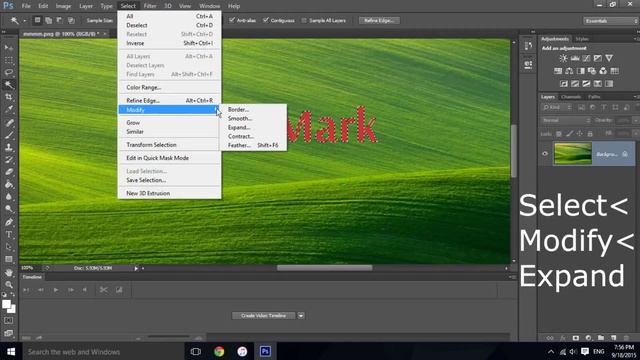640x360 pixels.
Task: Add a Levels adjustment
Action: tap(575, 58)
